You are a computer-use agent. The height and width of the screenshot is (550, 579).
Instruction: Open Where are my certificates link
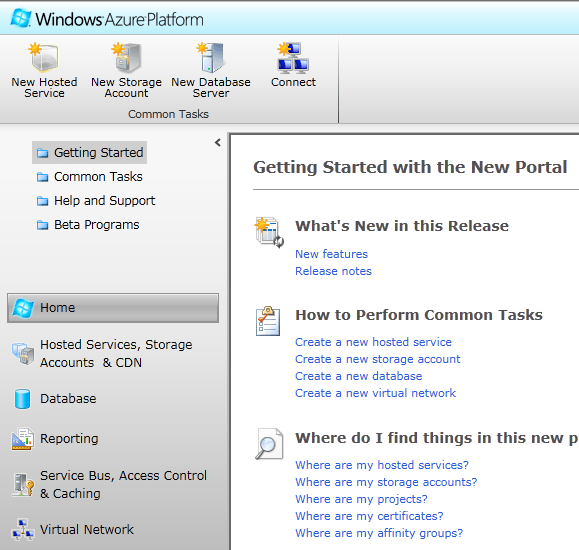coord(369,516)
